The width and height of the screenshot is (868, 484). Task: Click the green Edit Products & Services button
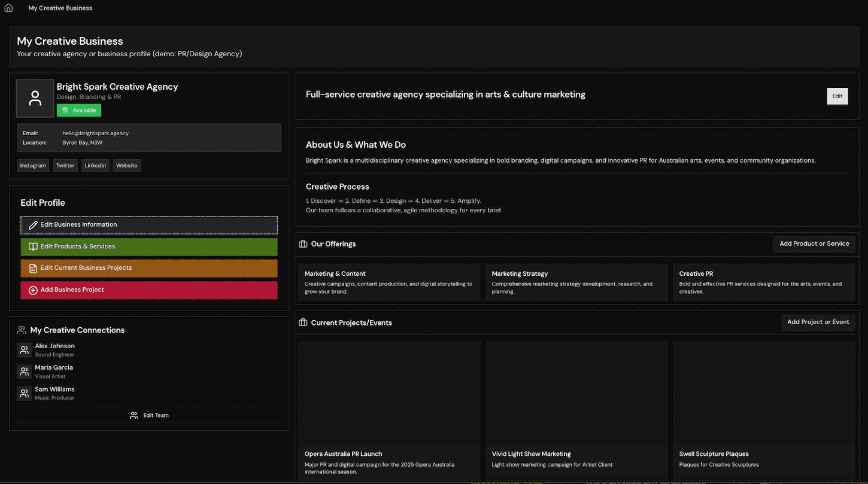coord(149,246)
